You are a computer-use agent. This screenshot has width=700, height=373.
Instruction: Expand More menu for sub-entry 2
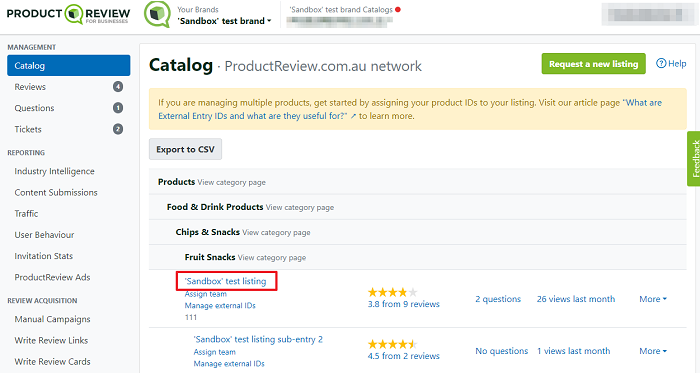(653, 351)
